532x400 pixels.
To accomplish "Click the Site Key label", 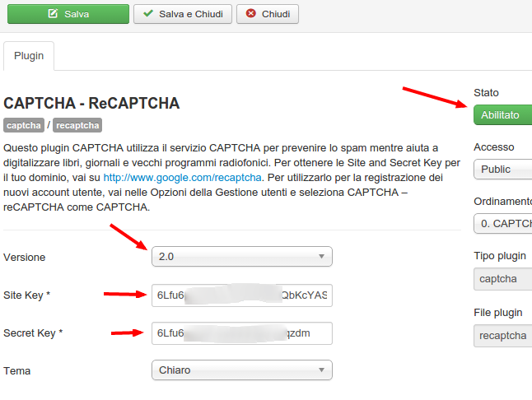I will [27, 295].
